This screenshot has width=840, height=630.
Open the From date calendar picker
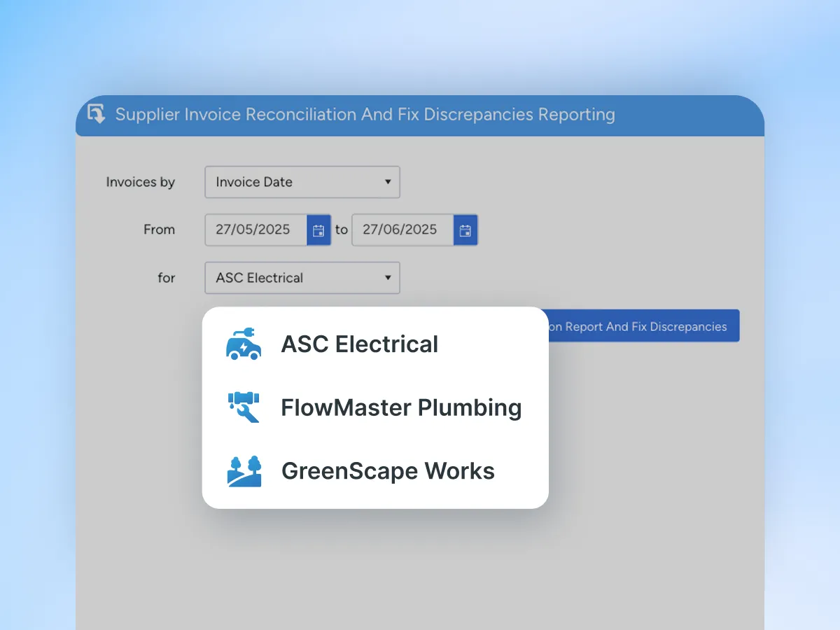point(318,230)
